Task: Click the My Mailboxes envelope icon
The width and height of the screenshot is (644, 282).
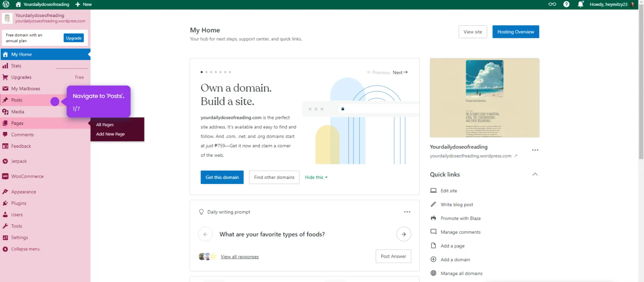Action: [5, 89]
